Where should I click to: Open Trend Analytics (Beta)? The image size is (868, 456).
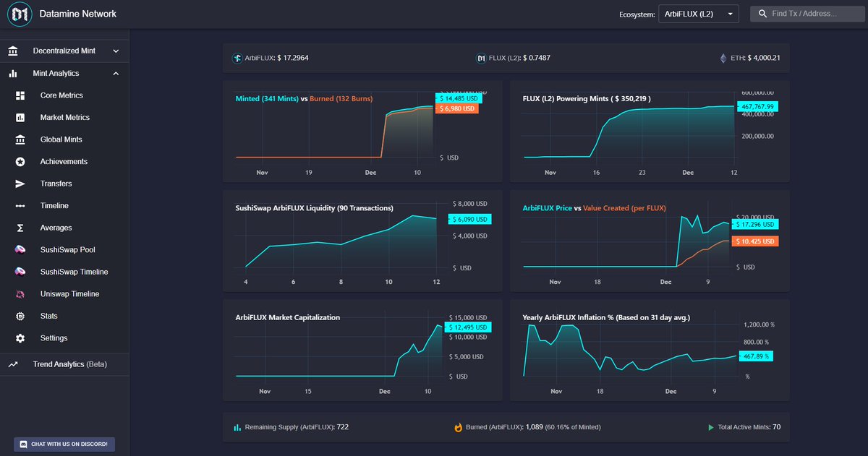tap(70, 365)
